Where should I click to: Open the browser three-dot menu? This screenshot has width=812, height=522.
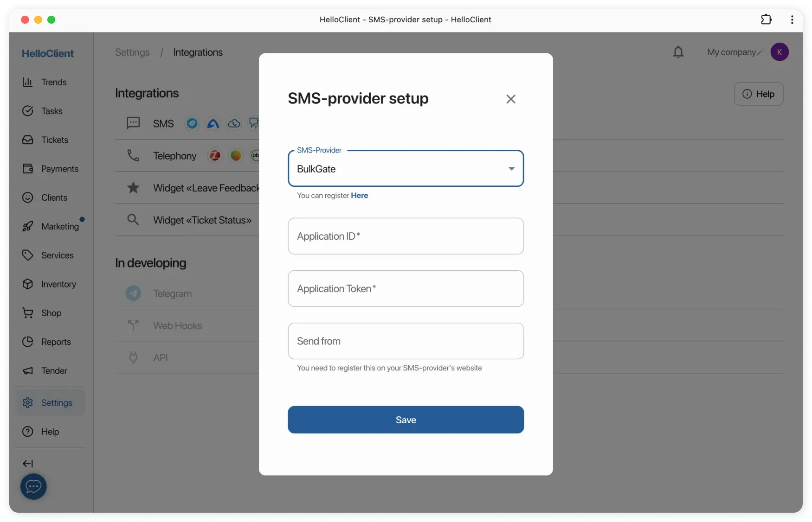click(x=792, y=19)
